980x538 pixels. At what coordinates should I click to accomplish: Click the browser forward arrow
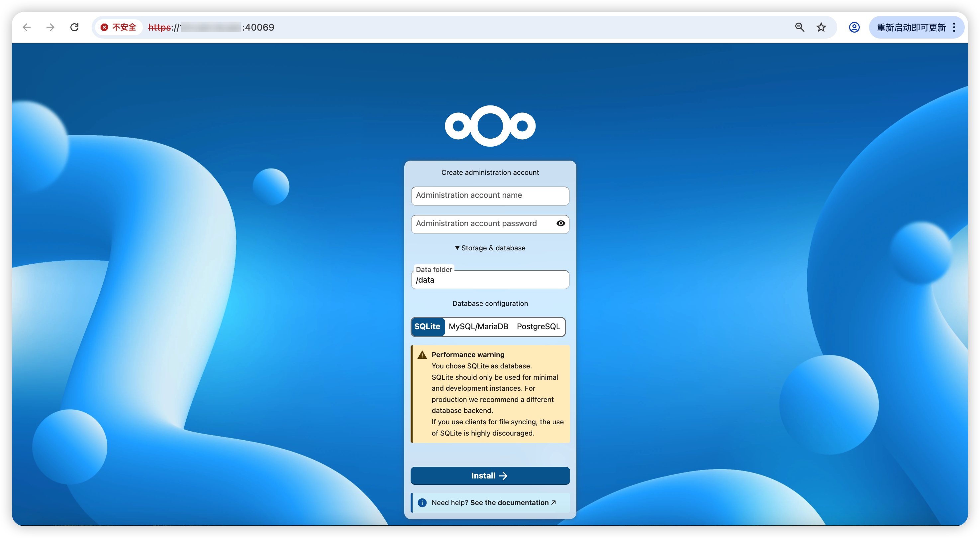coord(50,27)
